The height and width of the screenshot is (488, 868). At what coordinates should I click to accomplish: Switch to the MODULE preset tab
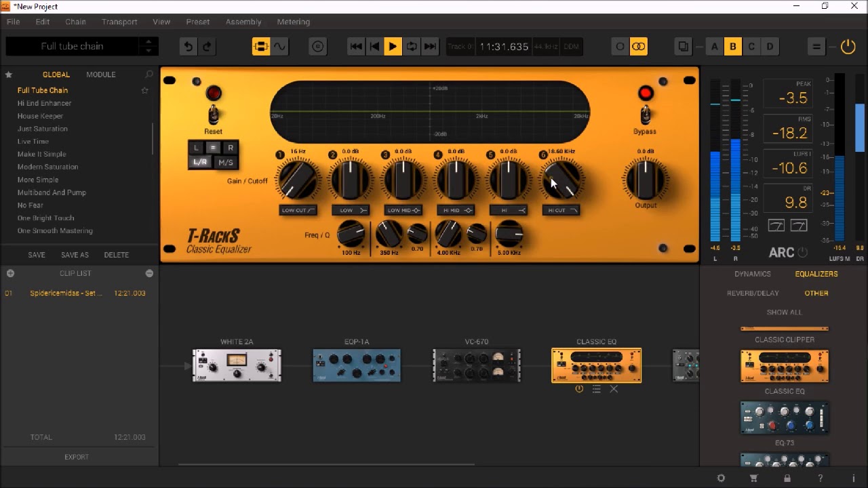[x=100, y=75]
